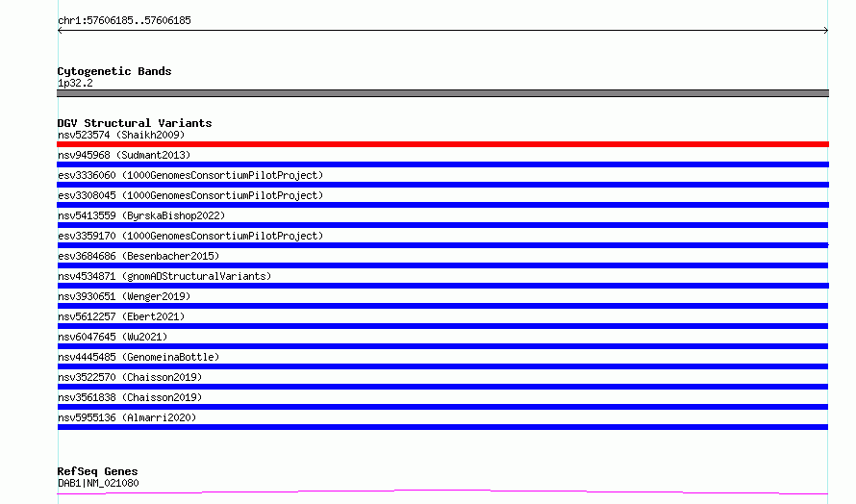The height and width of the screenshot is (504, 856).
Task: Click the red nsv523574 variant bar
Action: click(442, 144)
